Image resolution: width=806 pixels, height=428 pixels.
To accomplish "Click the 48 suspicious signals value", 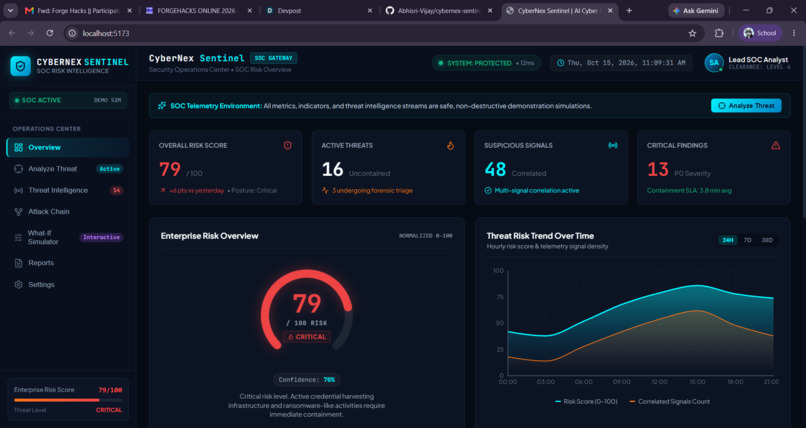I will [496, 169].
